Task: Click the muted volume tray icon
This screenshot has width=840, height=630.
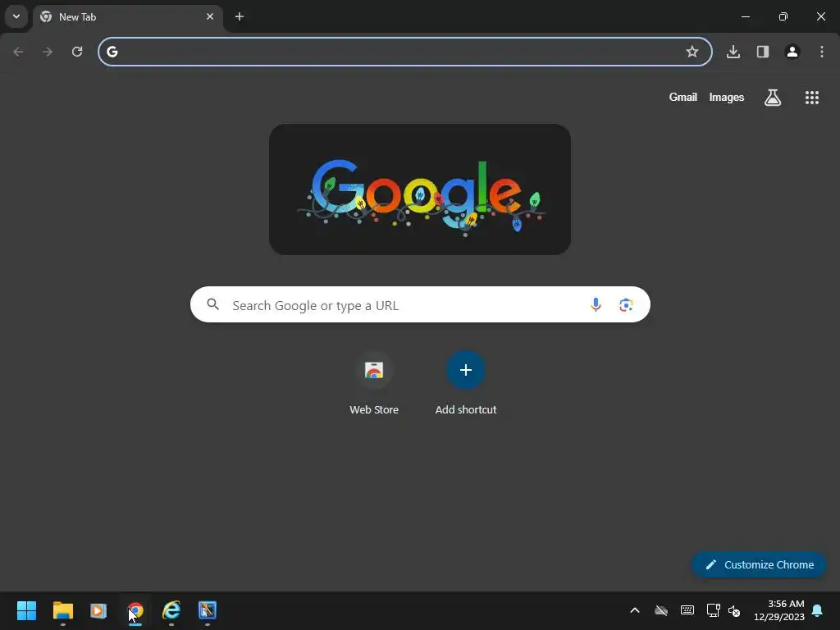Action: tap(734, 610)
